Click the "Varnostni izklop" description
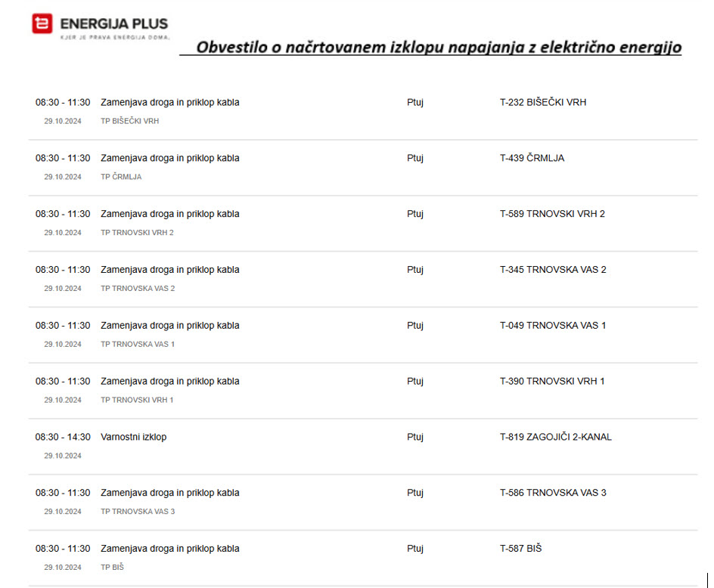 click(x=133, y=438)
